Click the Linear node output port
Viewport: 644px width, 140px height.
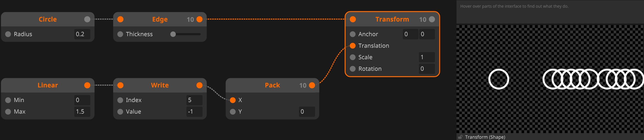pos(87,85)
